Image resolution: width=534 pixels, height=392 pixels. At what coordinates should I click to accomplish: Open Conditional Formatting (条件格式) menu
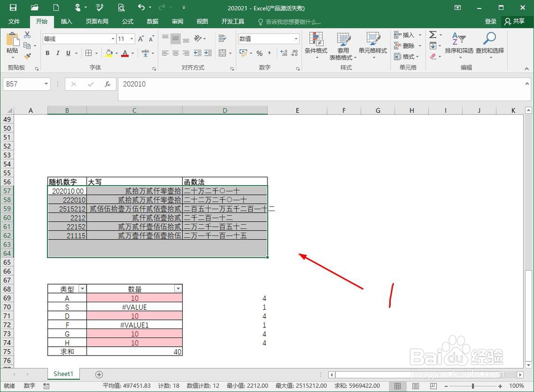click(x=316, y=45)
